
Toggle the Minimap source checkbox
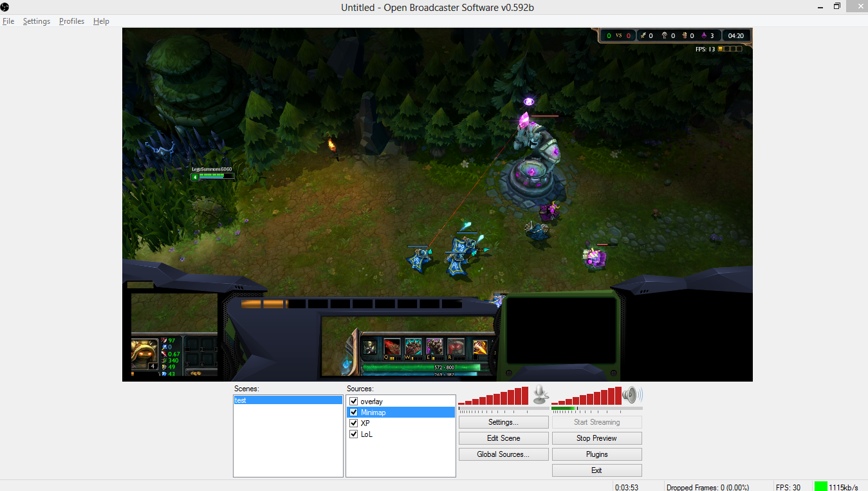(x=353, y=412)
